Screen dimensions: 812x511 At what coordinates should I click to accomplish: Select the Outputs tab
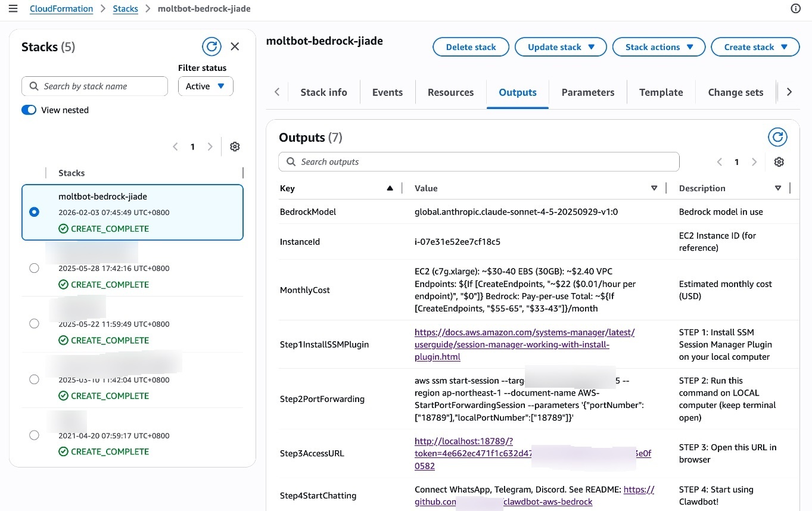click(518, 92)
